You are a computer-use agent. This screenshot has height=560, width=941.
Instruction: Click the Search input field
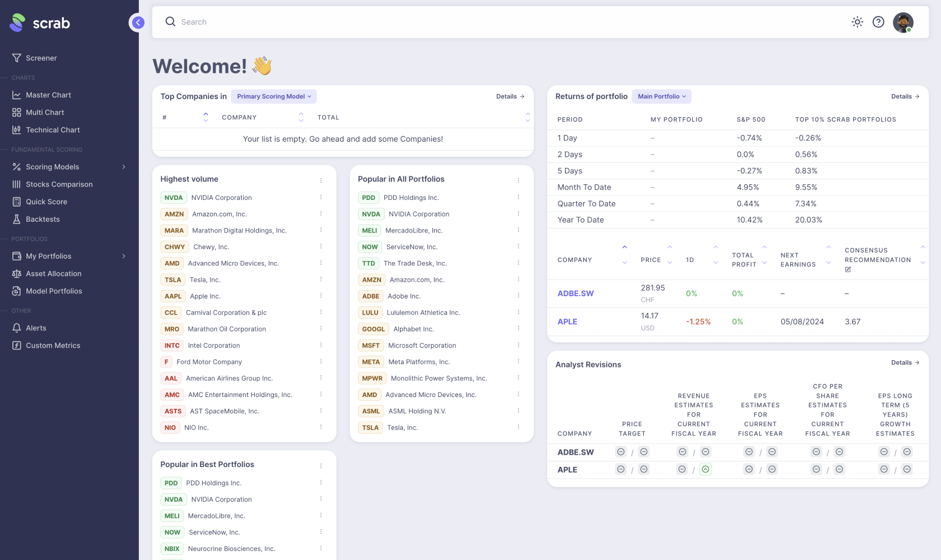pos(504,22)
